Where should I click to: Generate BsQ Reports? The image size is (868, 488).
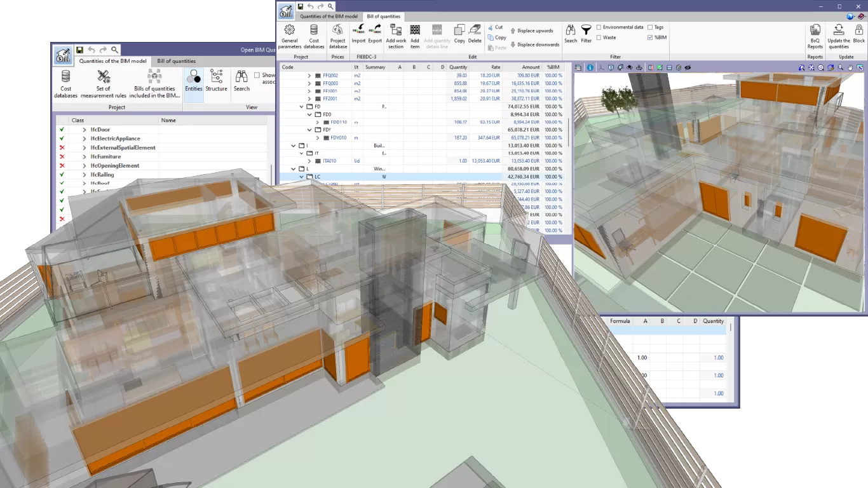click(815, 35)
